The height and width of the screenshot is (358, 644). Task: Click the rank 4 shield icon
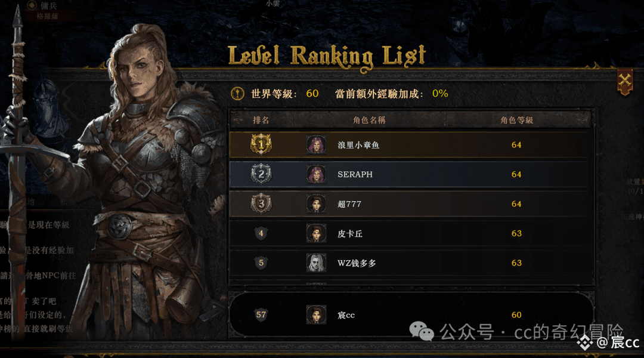click(x=261, y=233)
